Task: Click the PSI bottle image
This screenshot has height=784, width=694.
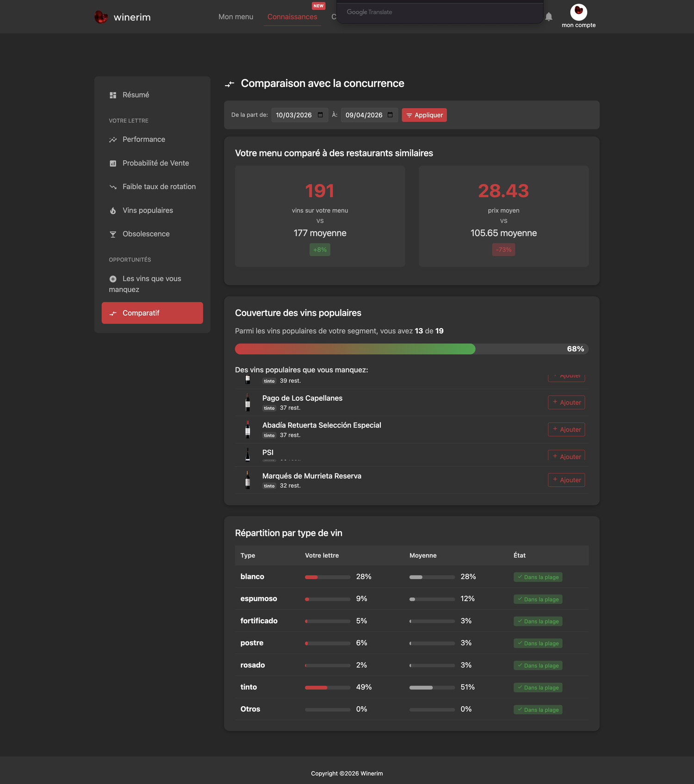Action: [248, 454]
